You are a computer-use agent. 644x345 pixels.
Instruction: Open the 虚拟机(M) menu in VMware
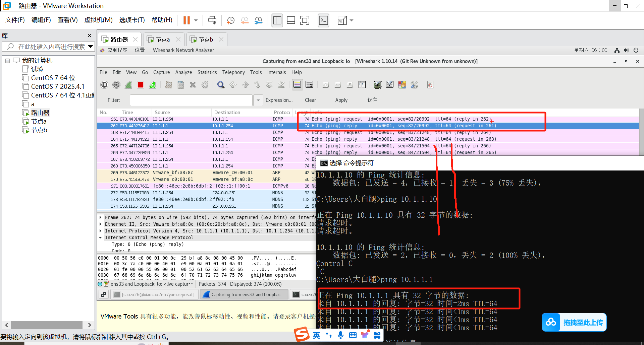click(x=98, y=20)
